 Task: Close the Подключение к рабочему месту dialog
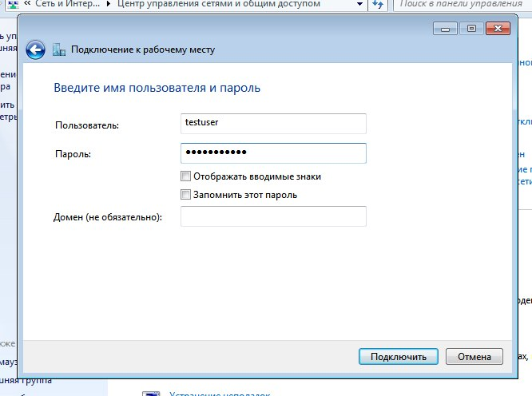[x=498, y=29]
